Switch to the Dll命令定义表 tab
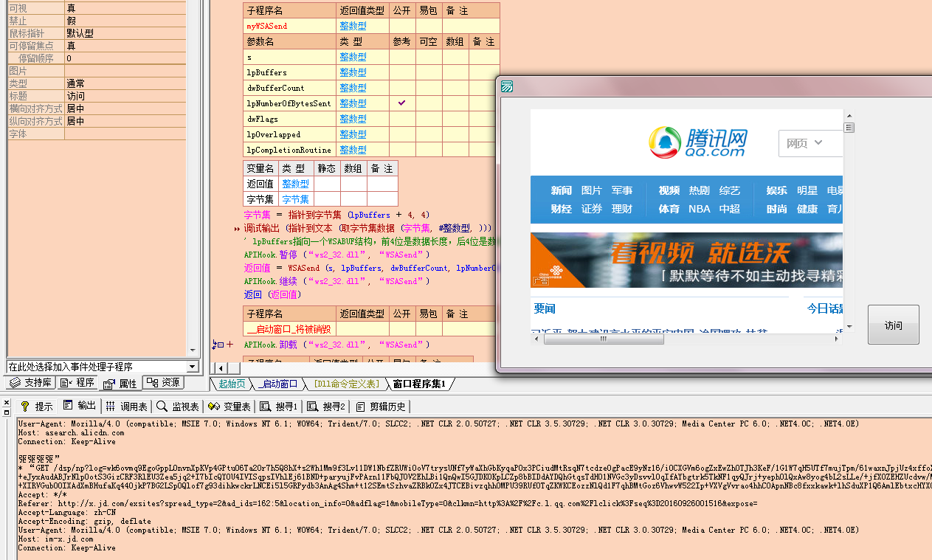 click(x=345, y=384)
